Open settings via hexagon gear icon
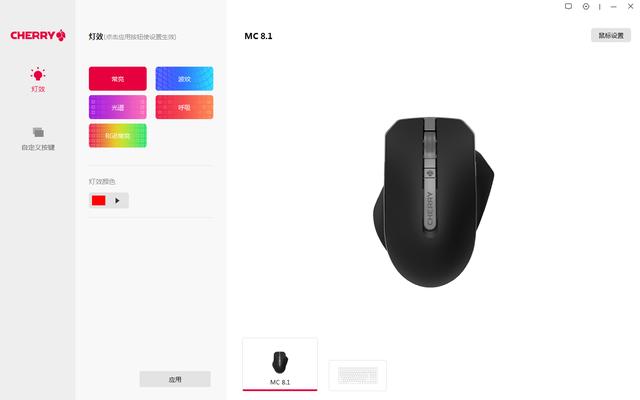This screenshot has height=400, width=640. click(586, 6)
